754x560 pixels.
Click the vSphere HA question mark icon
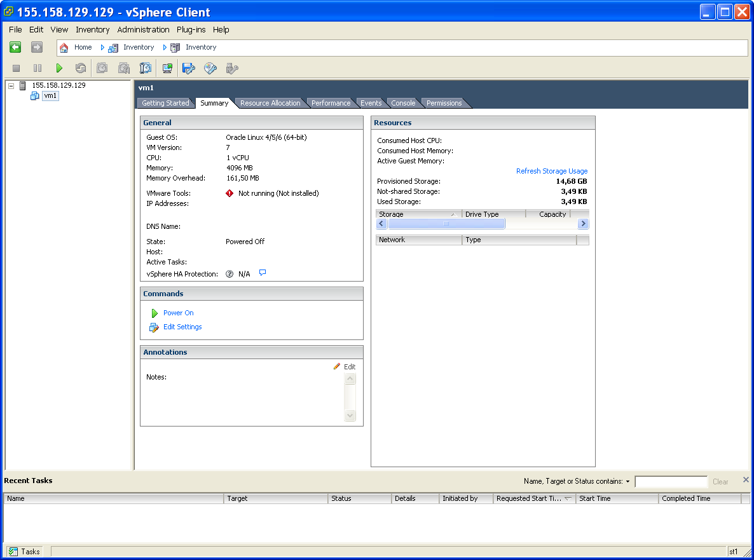[x=230, y=274]
